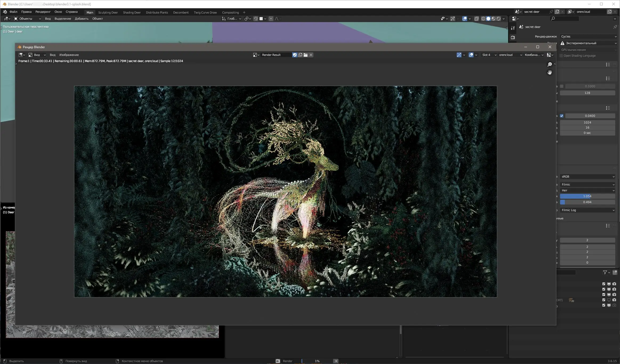The image size is (620, 364).
Task: Uncheck the checkbox next to 0.0400
Action: pyautogui.click(x=562, y=116)
